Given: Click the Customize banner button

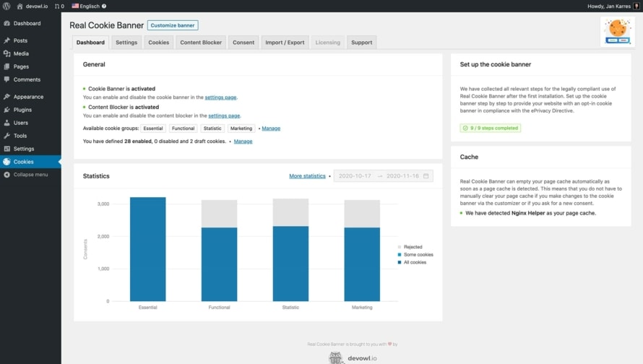Looking at the screenshot, I should click(x=173, y=25).
